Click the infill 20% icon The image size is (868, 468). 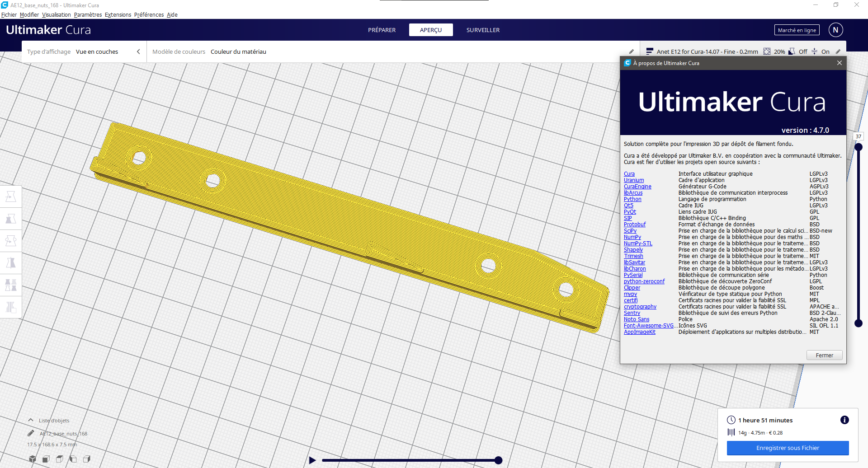[x=767, y=51]
